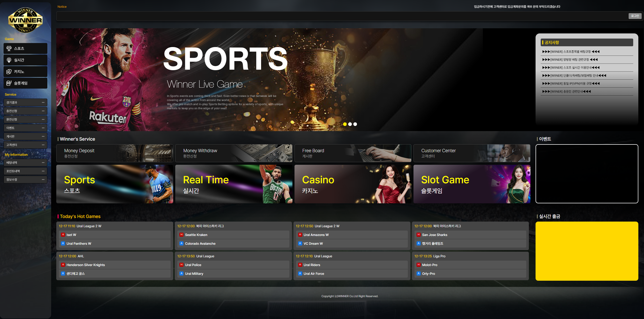Click the 실시간 live broadcast icon

click(x=9, y=60)
